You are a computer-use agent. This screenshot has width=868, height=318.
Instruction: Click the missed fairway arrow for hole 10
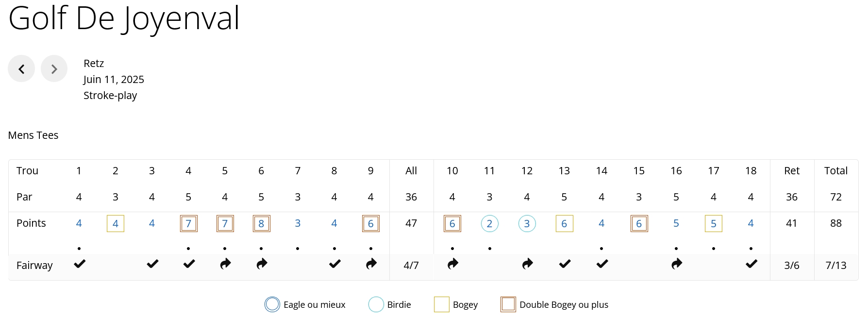[452, 264]
